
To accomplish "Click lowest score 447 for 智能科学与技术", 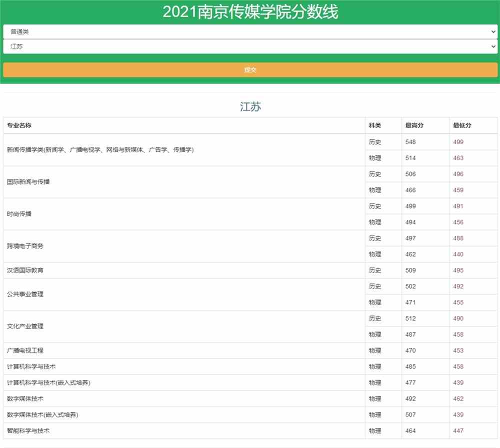I will click(x=458, y=431).
